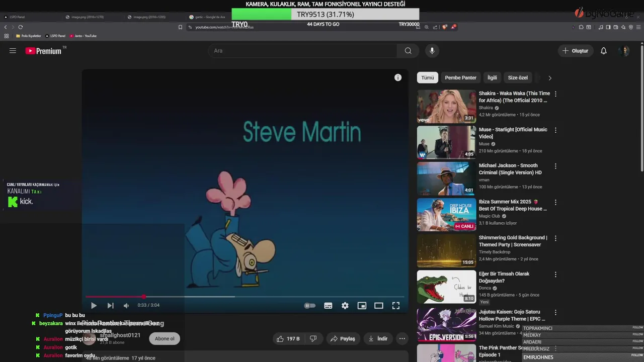Open the browser wallet icon
The image size is (644, 362).
click(615, 27)
